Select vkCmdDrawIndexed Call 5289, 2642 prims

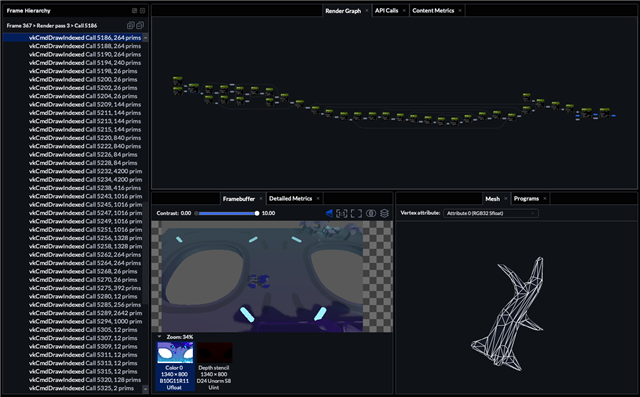coord(73,313)
